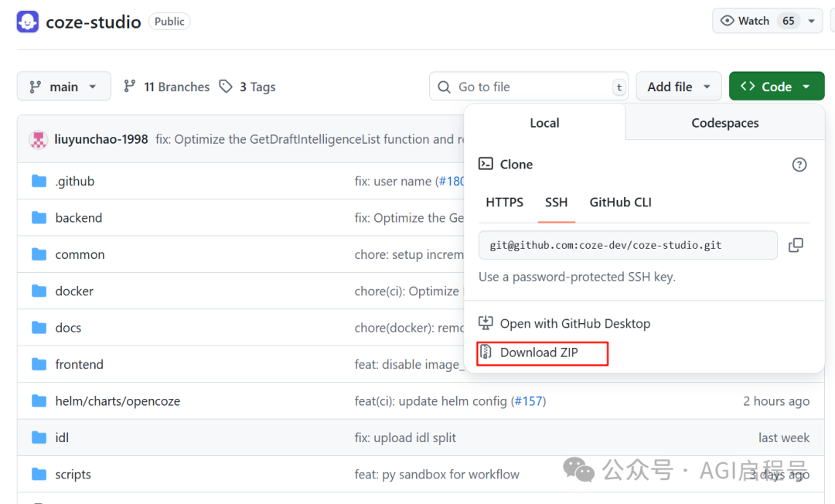Image resolution: width=835 pixels, height=504 pixels.
Task: Click the GitHub Desktop download icon
Action: [486, 323]
